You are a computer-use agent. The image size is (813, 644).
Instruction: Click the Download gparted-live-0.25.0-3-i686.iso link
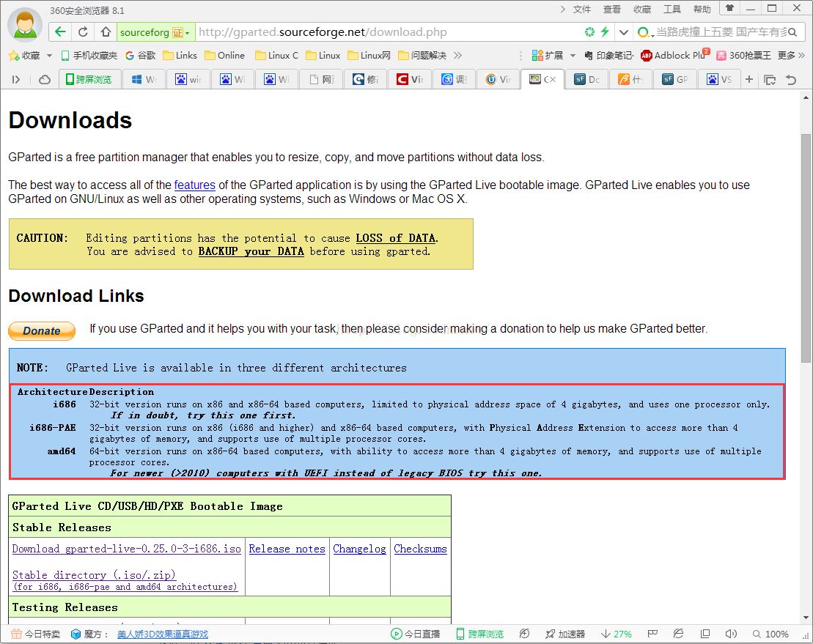(x=126, y=549)
